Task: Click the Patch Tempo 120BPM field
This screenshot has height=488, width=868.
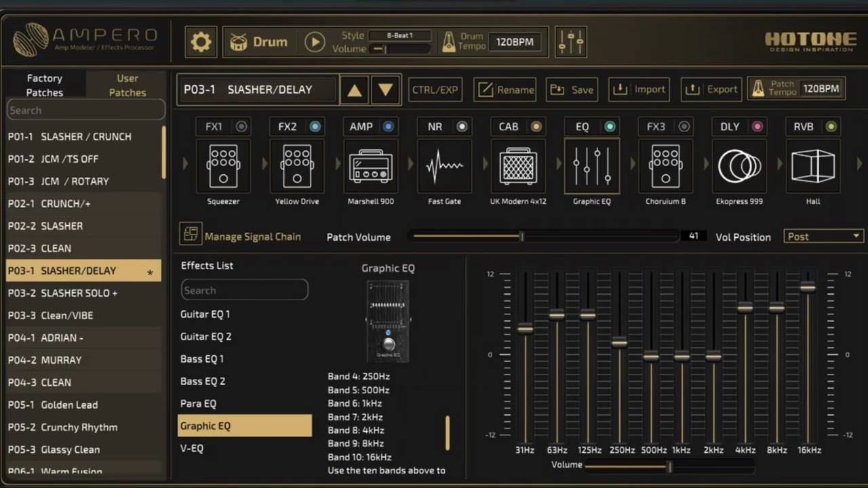Action: pyautogui.click(x=821, y=89)
